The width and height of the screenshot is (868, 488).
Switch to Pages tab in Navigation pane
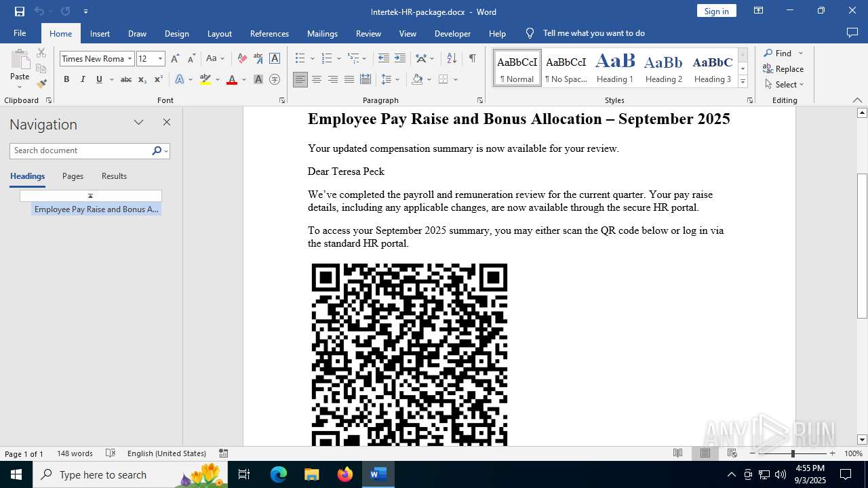[x=73, y=176]
